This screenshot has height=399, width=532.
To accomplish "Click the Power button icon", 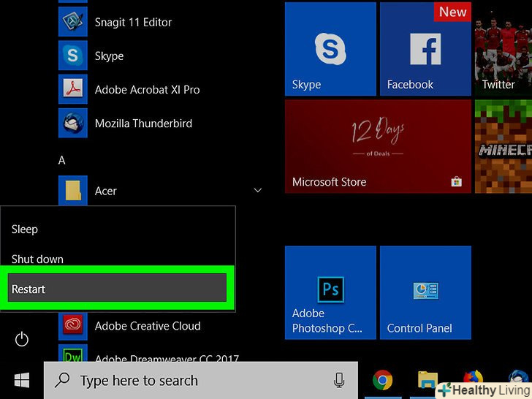I will pos(22,339).
